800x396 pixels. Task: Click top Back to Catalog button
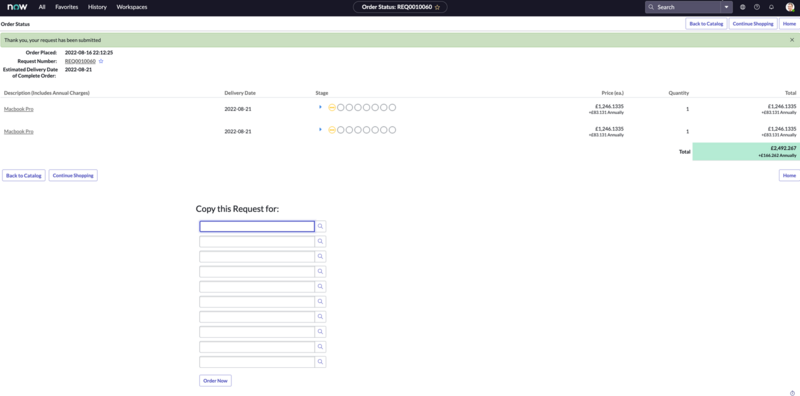click(x=706, y=24)
